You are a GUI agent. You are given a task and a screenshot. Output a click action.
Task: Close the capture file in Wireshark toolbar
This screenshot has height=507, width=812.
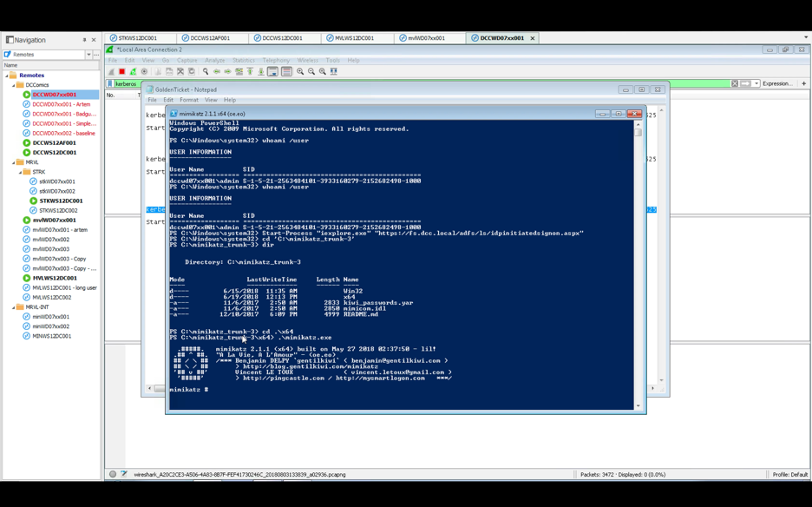point(180,71)
